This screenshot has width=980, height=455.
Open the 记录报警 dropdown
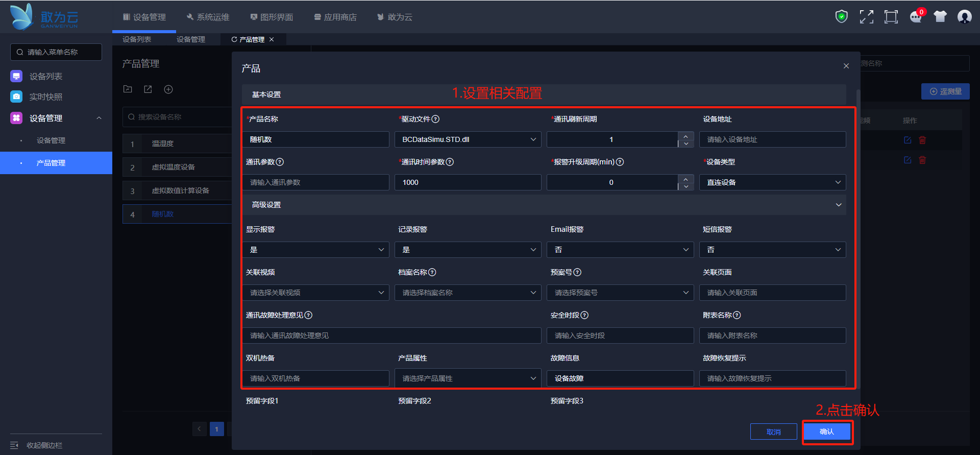pos(468,250)
